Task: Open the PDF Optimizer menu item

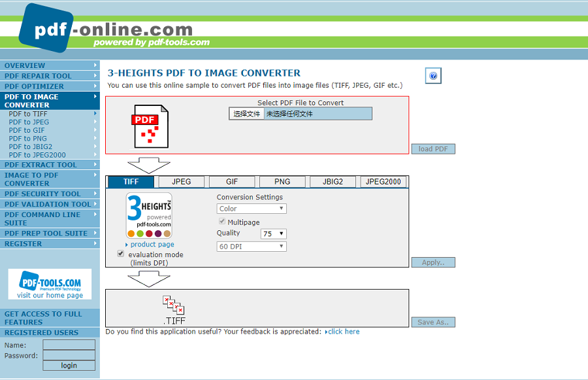Action: [x=50, y=86]
